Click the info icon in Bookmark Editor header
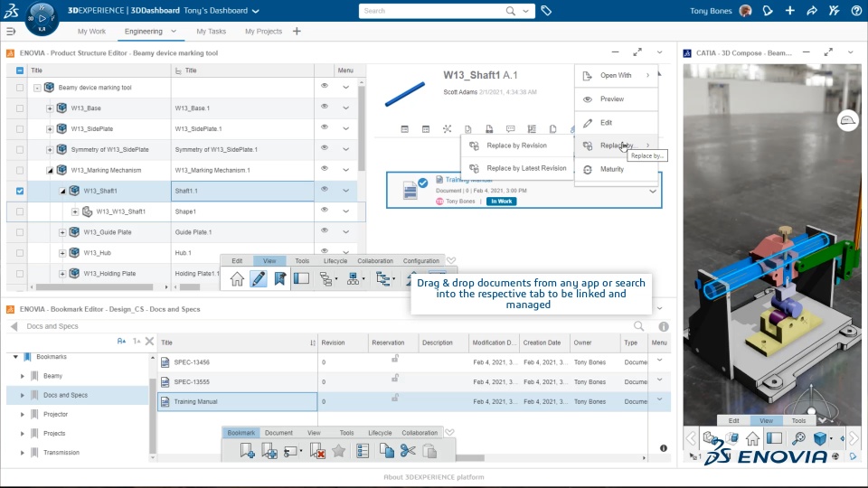This screenshot has width=868, height=488. coord(664,326)
